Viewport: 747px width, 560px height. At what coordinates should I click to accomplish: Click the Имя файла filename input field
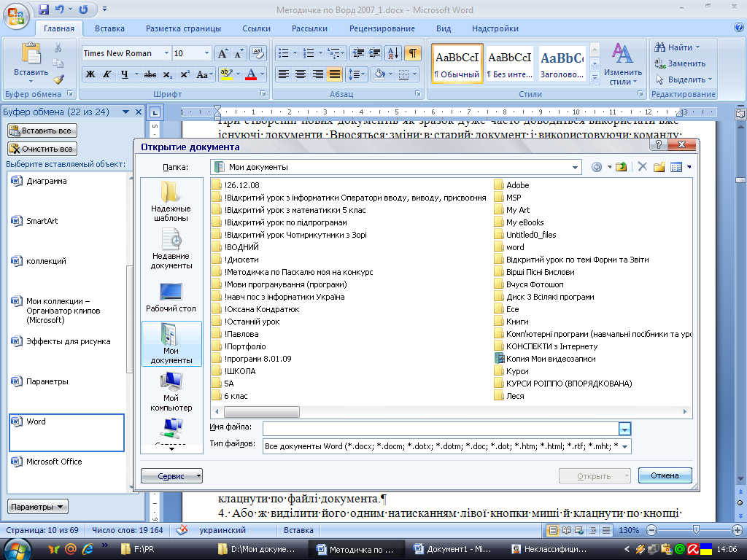pos(441,429)
